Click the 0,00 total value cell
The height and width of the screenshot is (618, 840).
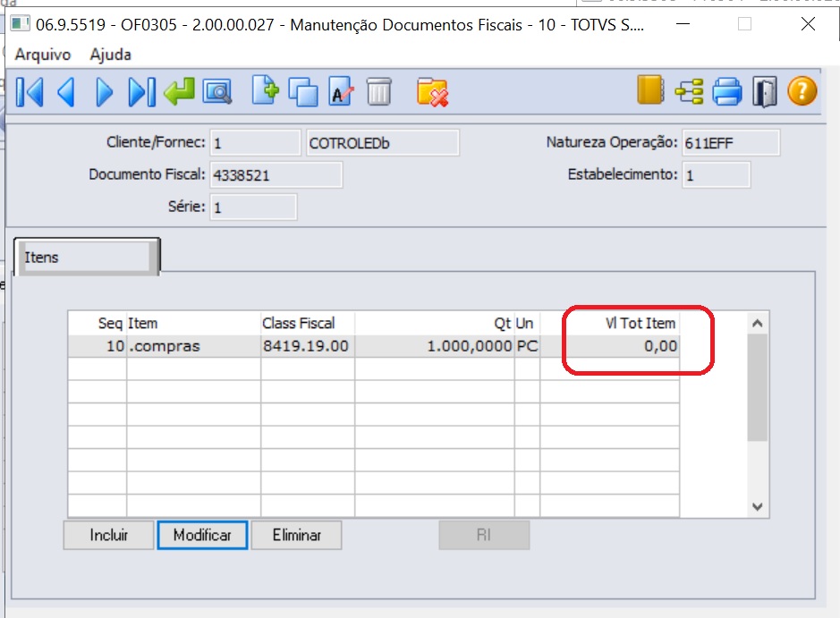tap(609, 346)
